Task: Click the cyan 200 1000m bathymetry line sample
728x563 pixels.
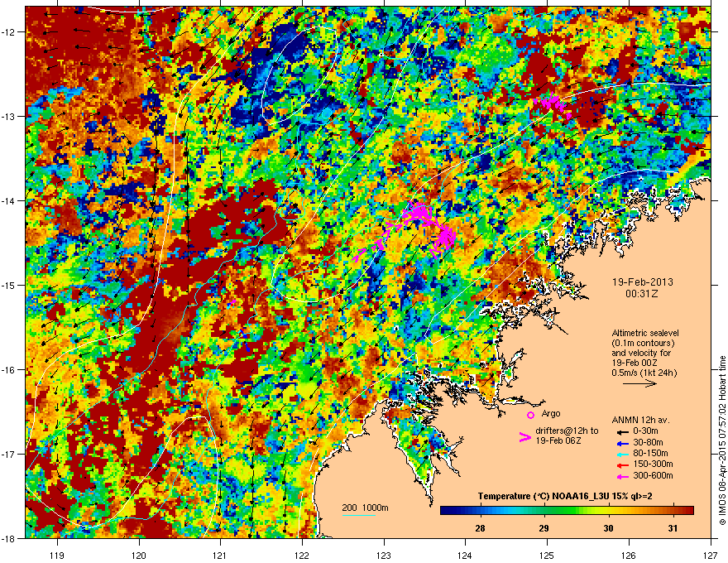Action: pyautogui.click(x=359, y=515)
